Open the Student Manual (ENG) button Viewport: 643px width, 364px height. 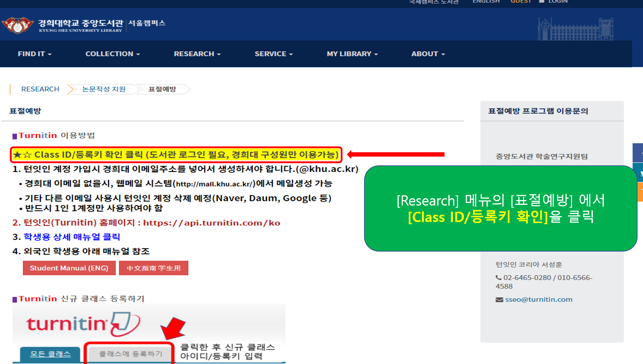[x=69, y=268]
